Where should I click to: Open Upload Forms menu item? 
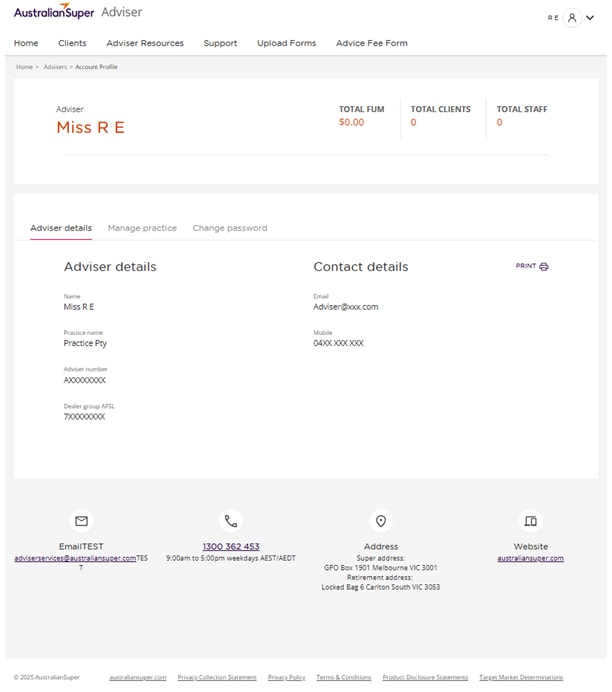click(286, 43)
